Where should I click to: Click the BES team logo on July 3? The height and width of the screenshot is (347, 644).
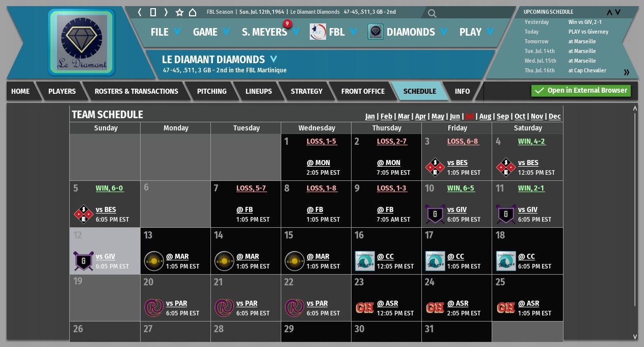point(435,167)
